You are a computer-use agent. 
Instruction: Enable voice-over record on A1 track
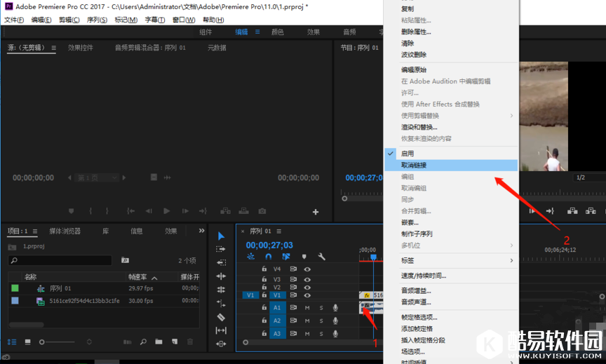tap(335, 308)
